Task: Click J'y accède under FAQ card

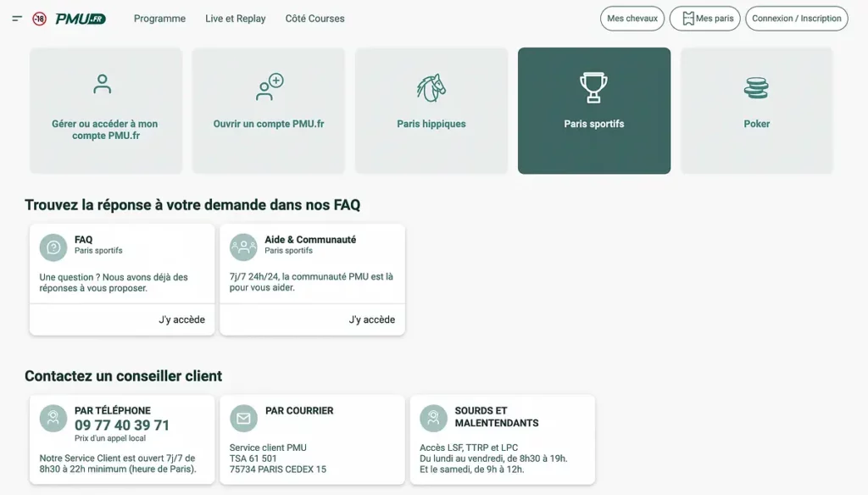Action: click(x=181, y=320)
